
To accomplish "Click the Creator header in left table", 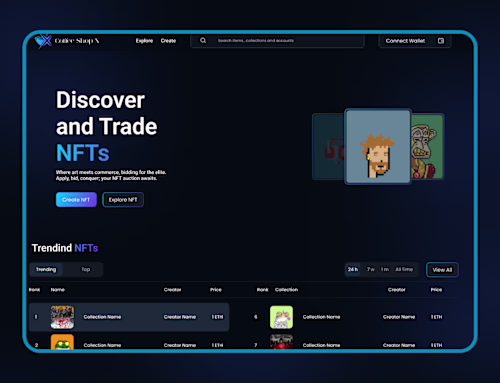I will pos(172,290).
